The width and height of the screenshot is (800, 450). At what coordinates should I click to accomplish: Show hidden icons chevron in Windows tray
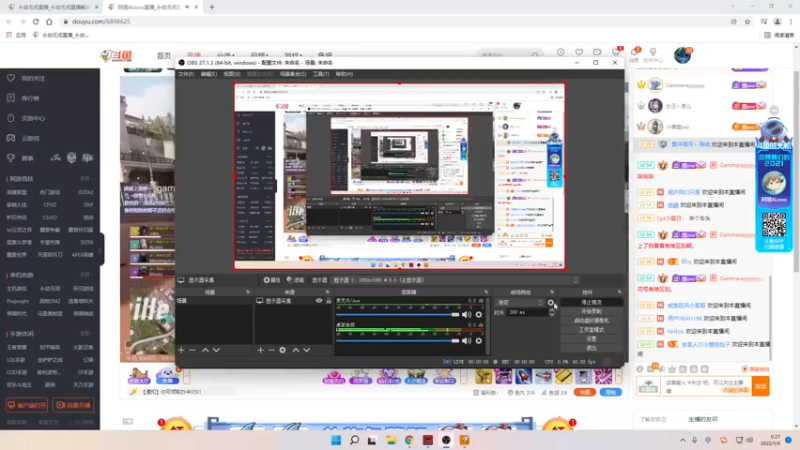tap(683, 440)
